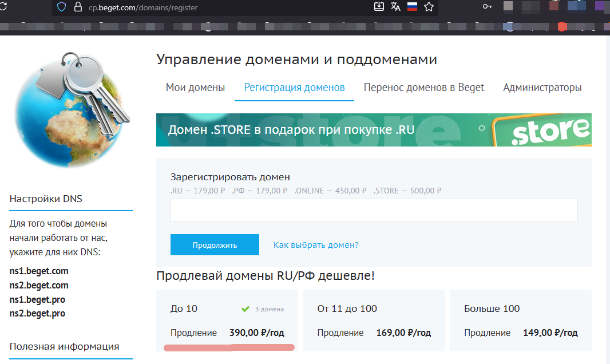The image size is (610, 364).
Task: Bookmark this page with star icon
Action: pos(429,7)
